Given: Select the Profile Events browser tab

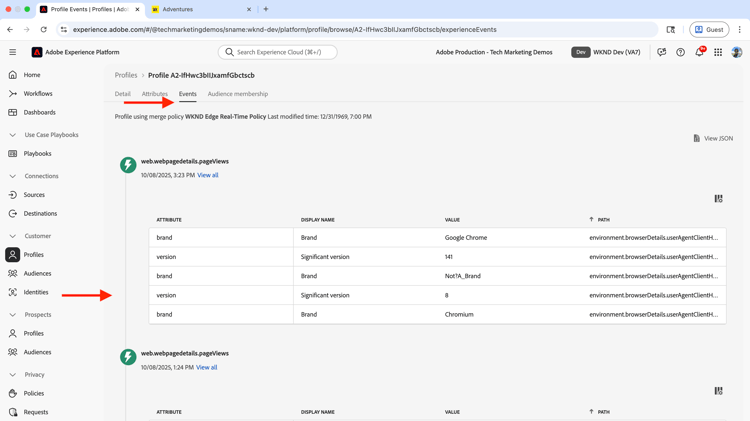Looking at the screenshot, I should click(x=89, y=9).
